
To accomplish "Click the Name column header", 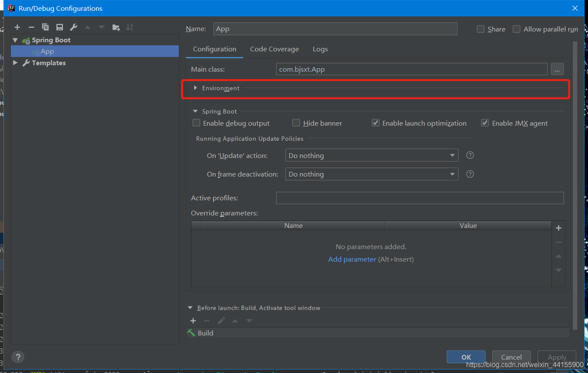I will [293, 225].
